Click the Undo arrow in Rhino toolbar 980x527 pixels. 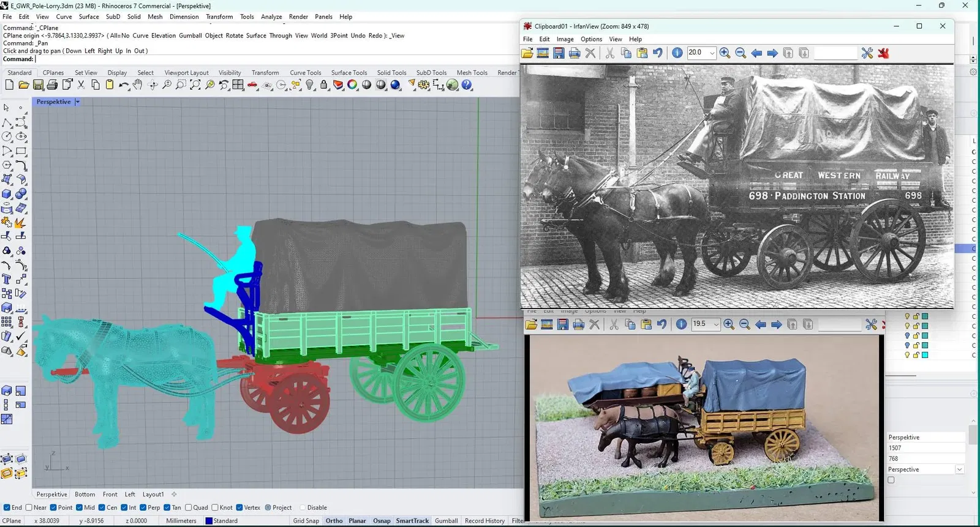point(124,85)
